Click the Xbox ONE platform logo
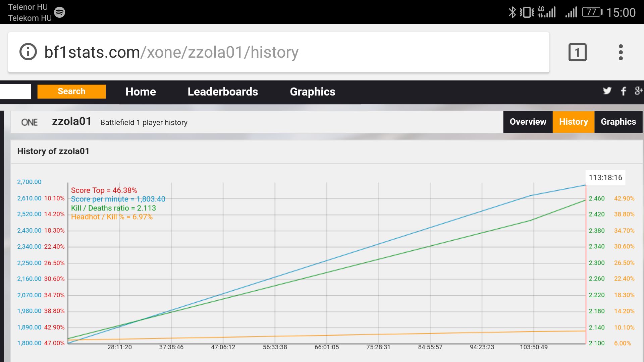The image size is (644, 362). coord(30,122)
